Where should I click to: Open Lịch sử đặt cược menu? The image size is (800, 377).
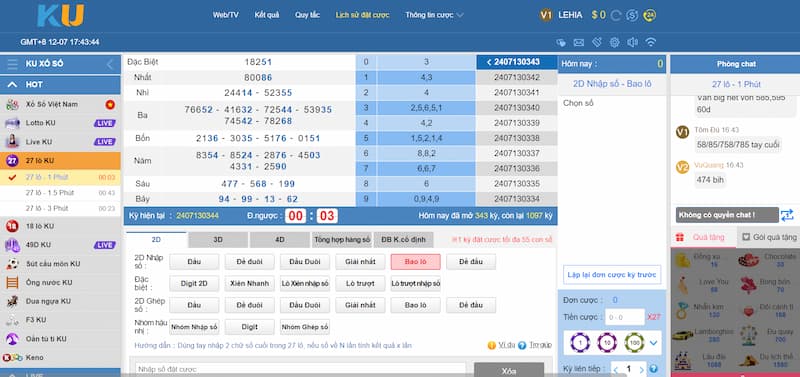tap(362, 15)
